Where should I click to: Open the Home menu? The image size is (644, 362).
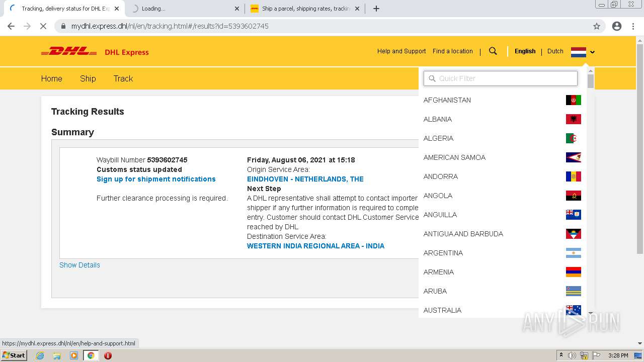pos(52,78)
